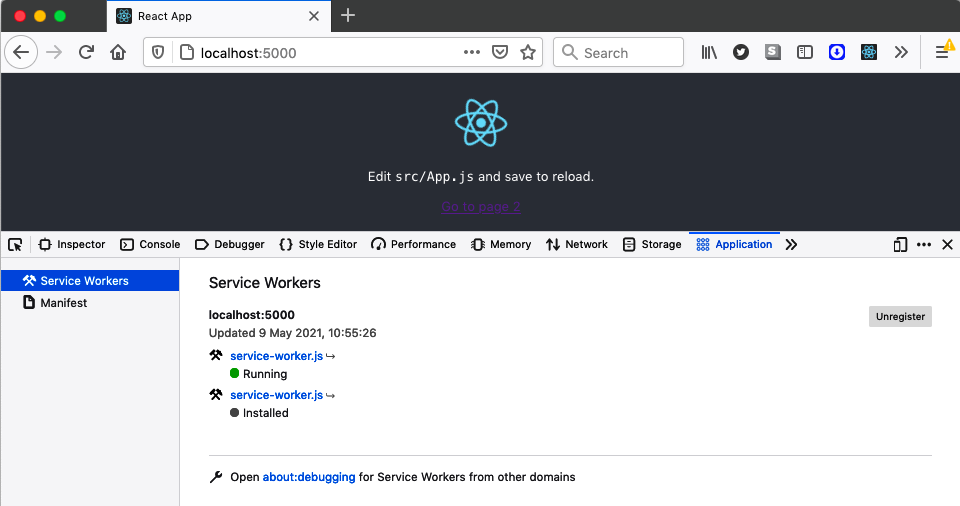Open the sidebar view icon in toolbar

pos(805,53)
